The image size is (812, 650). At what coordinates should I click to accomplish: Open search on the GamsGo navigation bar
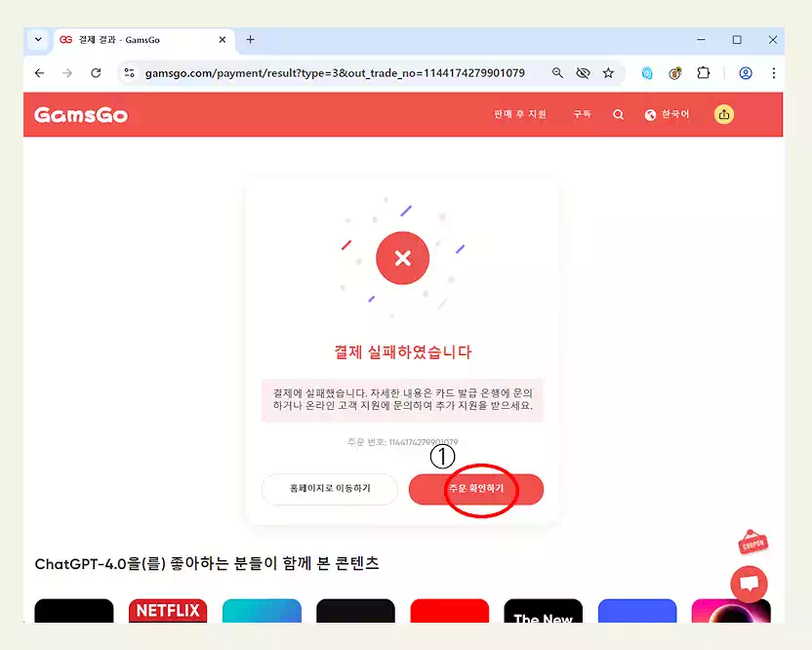click(618, 113)
